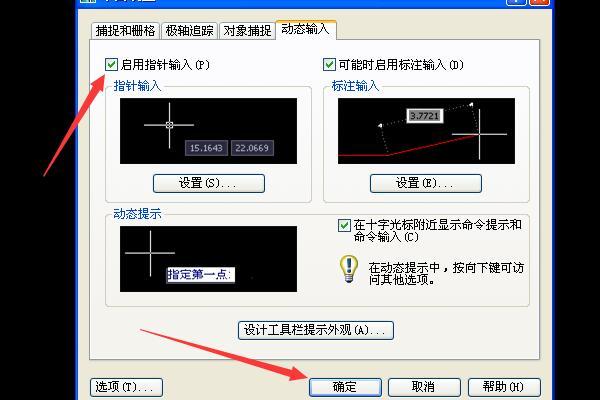Open 帮助(H) button

click(x=504, y=387)
